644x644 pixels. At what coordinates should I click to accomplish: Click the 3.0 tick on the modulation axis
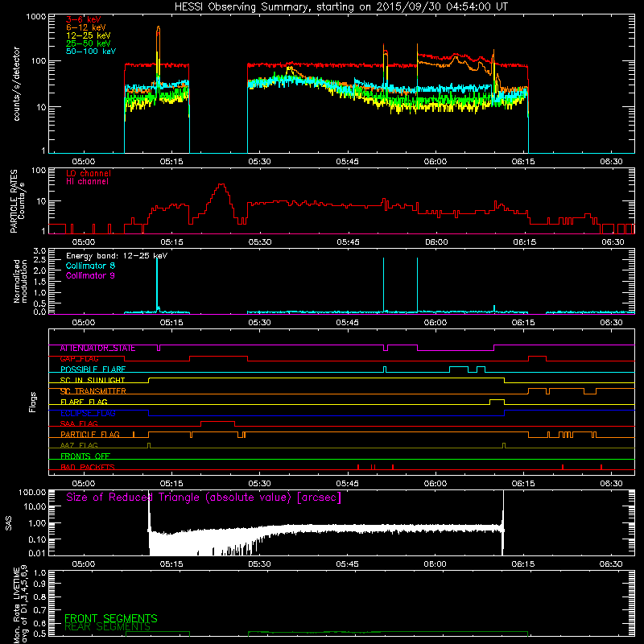tap(39, 251)
